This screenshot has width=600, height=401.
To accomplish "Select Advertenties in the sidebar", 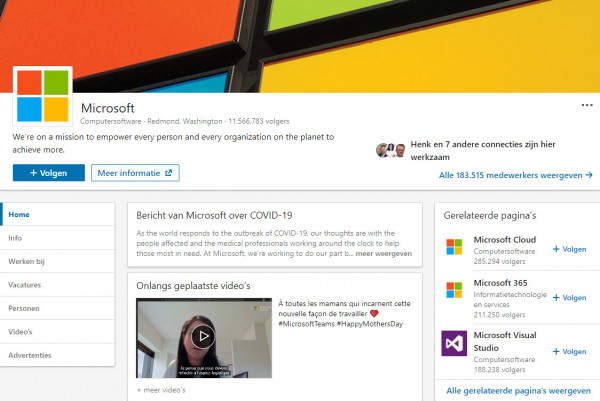I will coord(57,355).
